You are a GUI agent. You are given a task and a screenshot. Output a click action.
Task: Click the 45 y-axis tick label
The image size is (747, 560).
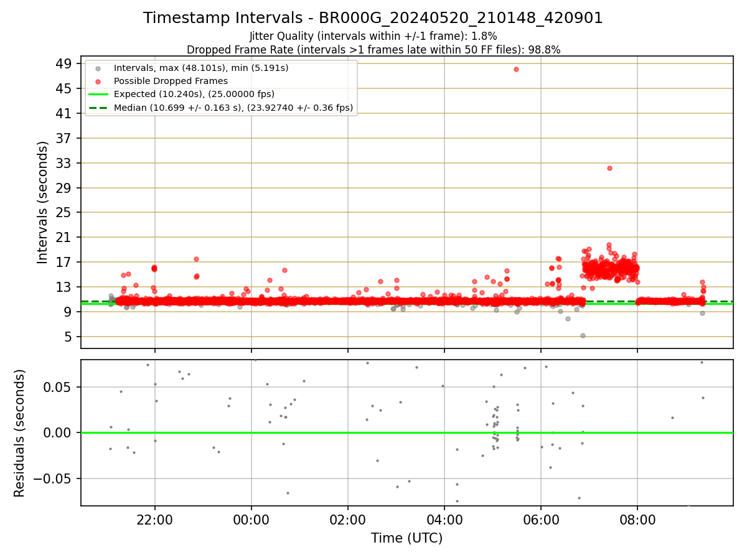click(x=65, y=88)
